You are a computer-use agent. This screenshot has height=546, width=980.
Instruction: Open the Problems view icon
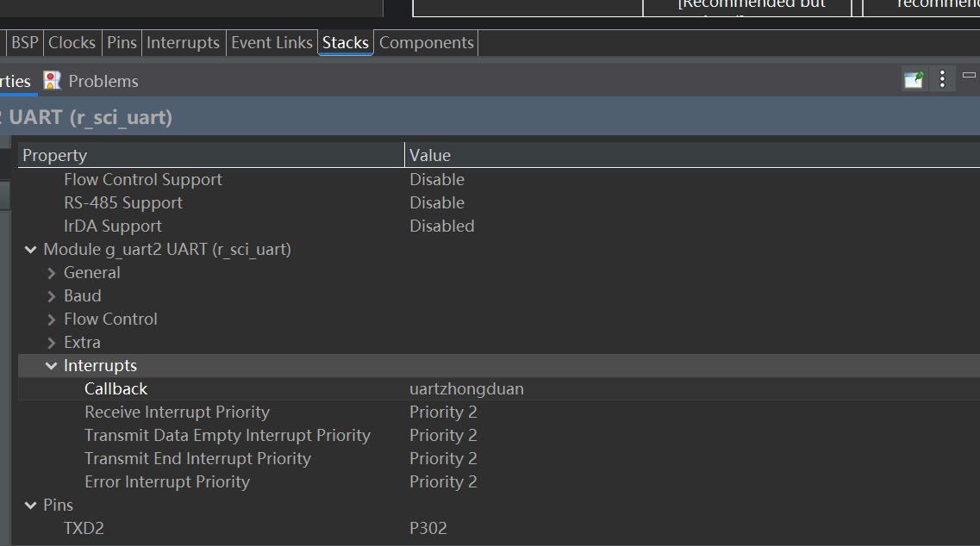pyautogui.click(x=53, y=81)
